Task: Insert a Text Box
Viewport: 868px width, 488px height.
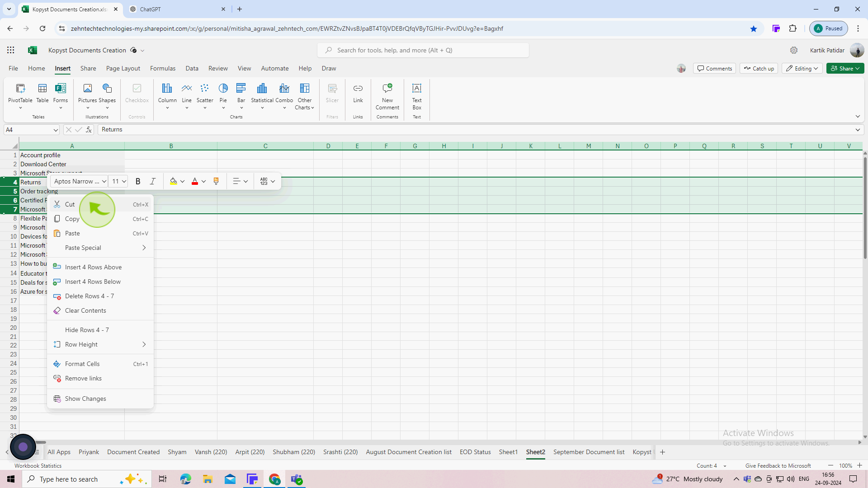Action: [x=417, y=96]
